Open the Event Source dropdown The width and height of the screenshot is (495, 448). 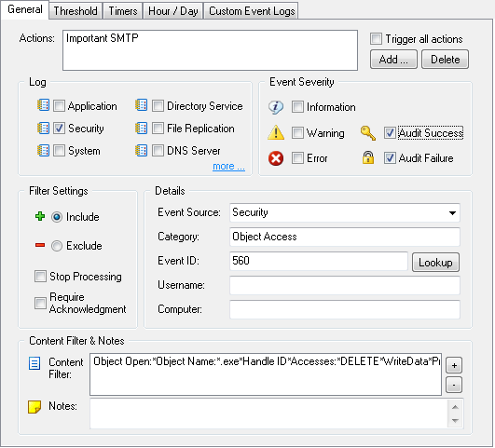click(452, 213)
